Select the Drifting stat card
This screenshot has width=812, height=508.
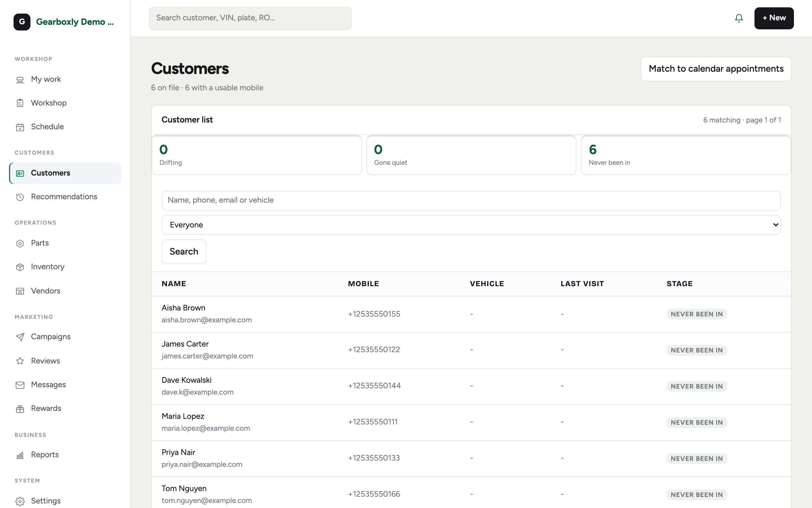click(257, 155)
